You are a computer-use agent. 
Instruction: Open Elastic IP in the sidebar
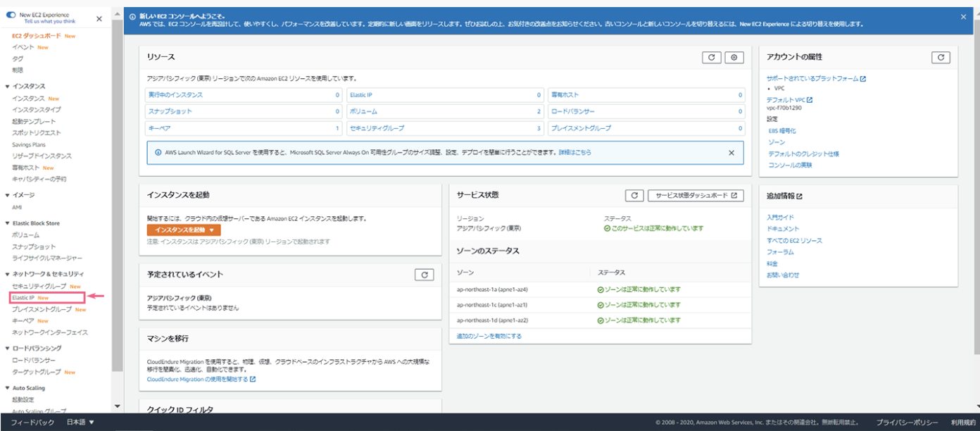[x=23, y=298]
